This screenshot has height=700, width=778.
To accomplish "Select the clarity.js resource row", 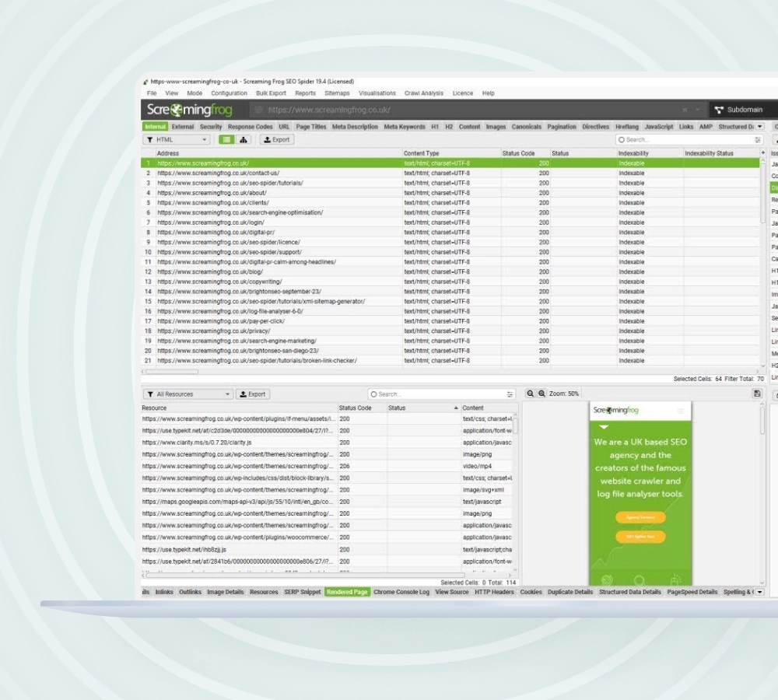I will [328, 443].
